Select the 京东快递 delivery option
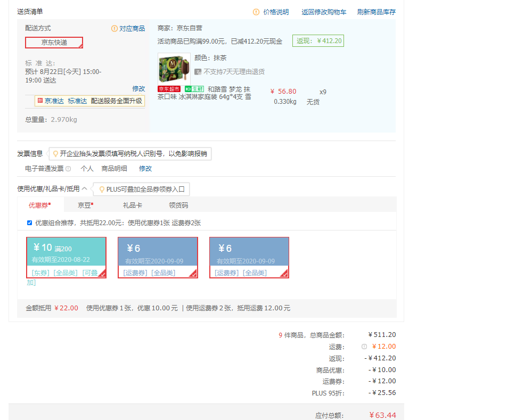This screenshot has height=420, width=507. pyautogui.click(x=54, y=43)
